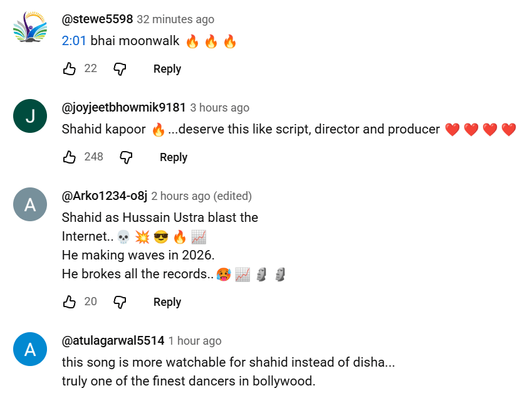The height and width of the screenshot is (398, 532).
Task: Dislike the Hussain Ustra comment
Action: (120, 302)
